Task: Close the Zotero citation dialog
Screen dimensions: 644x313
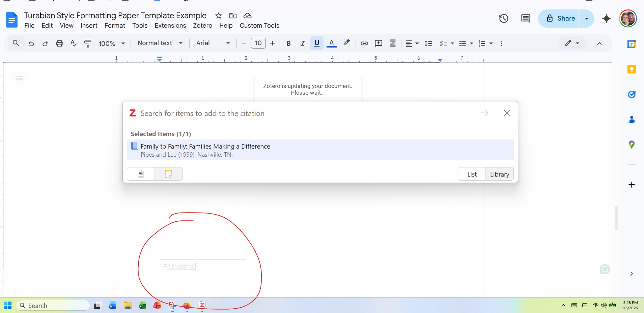Action: click(x=507, y=113)
